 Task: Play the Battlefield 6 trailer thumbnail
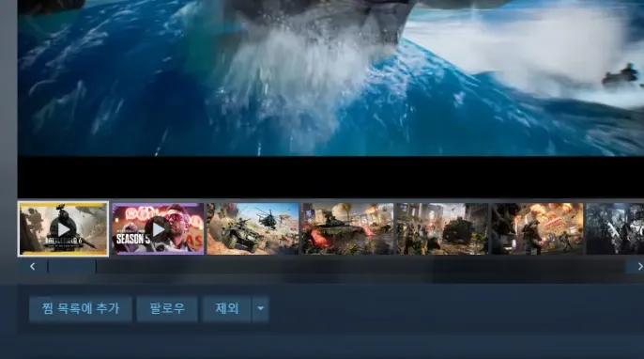click(63, 229)
